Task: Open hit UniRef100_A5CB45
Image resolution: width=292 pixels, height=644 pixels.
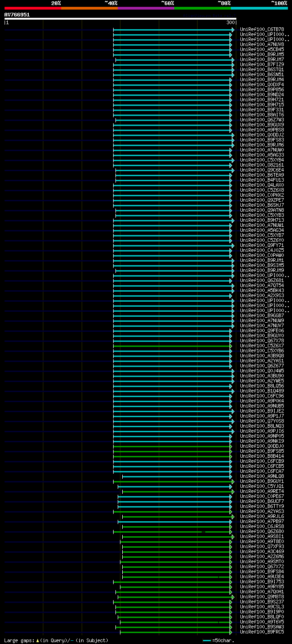Action: pyautogui.click(x=262, y=50)
